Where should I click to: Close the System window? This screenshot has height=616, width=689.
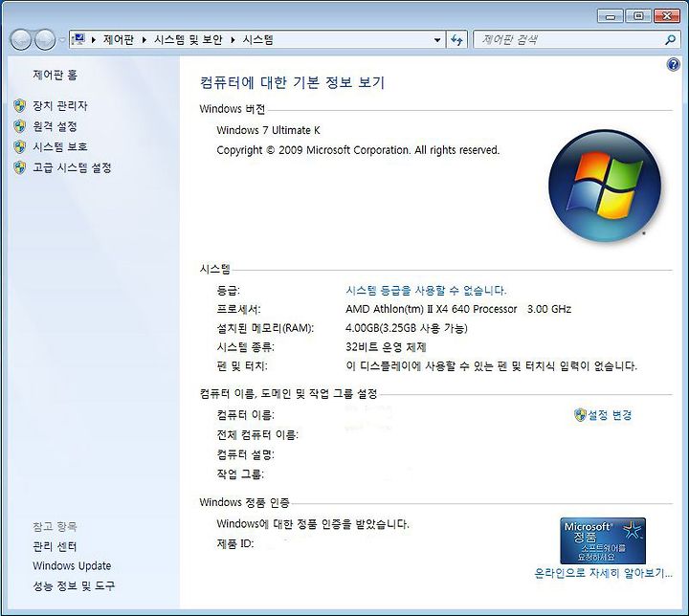[x=667, y=16]
